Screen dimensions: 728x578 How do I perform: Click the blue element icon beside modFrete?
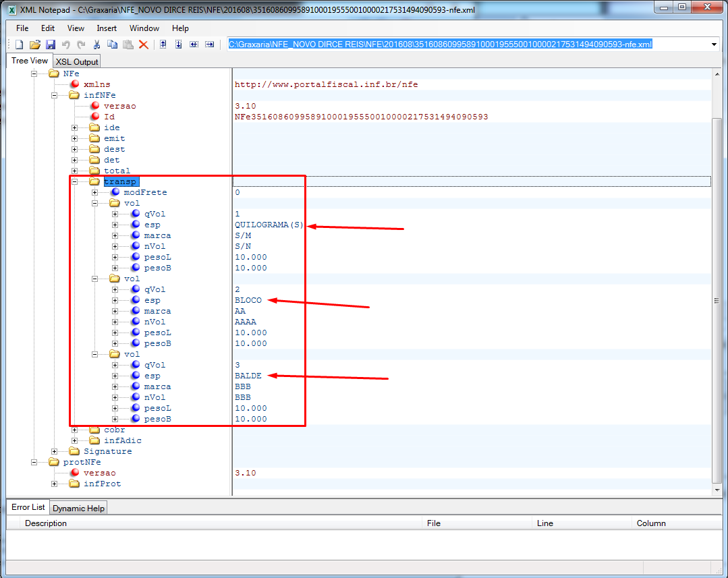tap(115, 192)
